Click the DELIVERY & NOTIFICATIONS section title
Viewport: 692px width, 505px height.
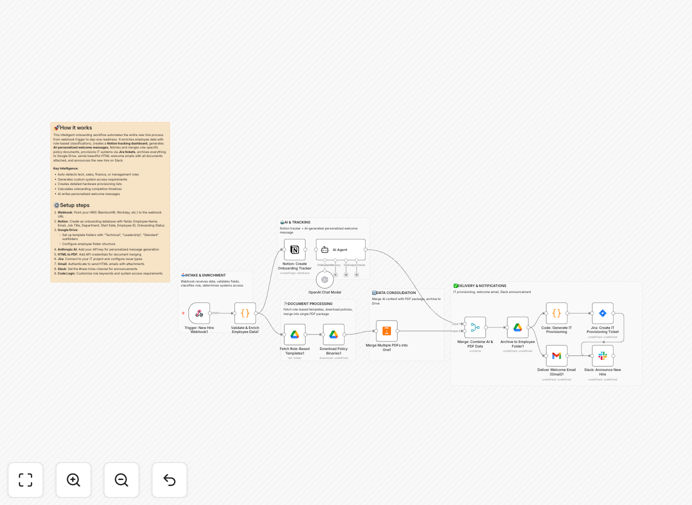click(x=480, y=286)
